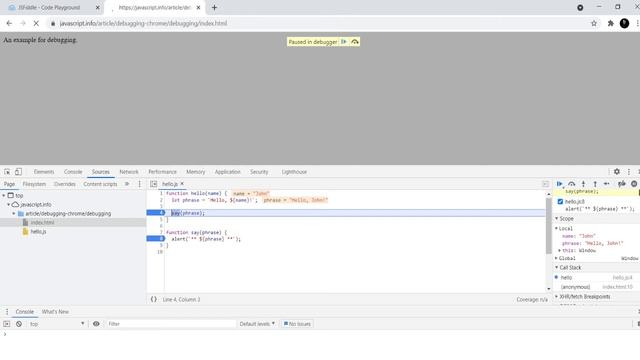
Task: Select (anonymous) frame in Call Stack
Action: 596,287
